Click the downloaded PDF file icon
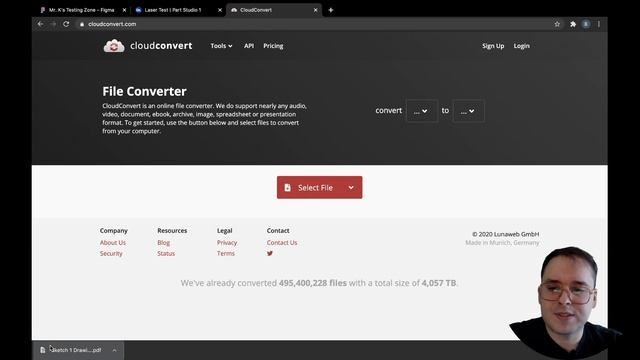The image size is (640, 360). click(43, 350)
